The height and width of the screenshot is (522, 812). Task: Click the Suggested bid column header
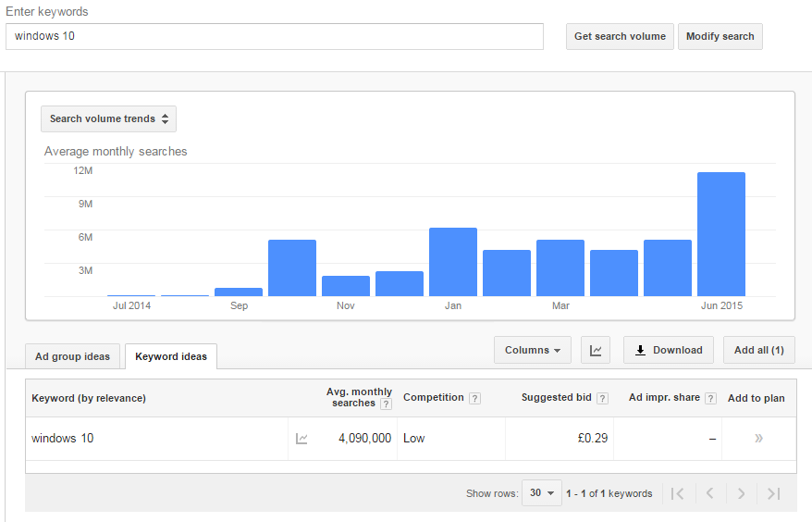pyautogui.click(x=556, y=398)
